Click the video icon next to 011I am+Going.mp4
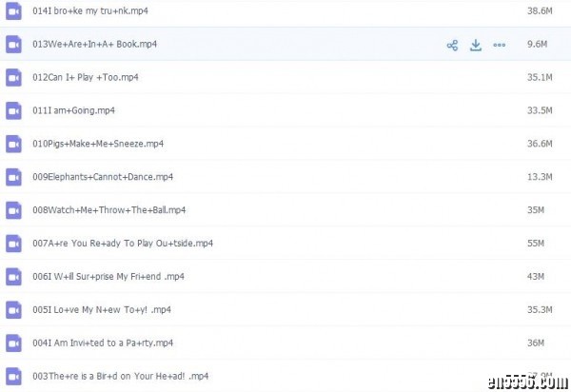Image resolution: width=571 pixels, height=392 pixels. pos(13,110)
